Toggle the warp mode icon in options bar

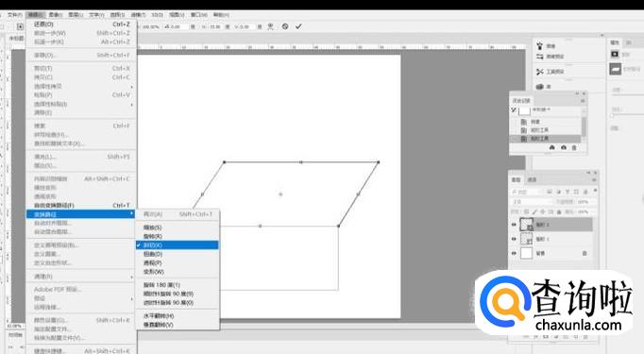coord(271,26)
